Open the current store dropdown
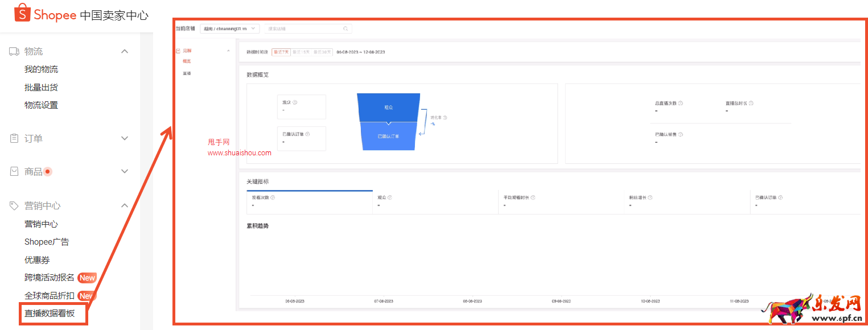Image resolution: width=868 pixels, height=330 pixels. coord(230,28)
